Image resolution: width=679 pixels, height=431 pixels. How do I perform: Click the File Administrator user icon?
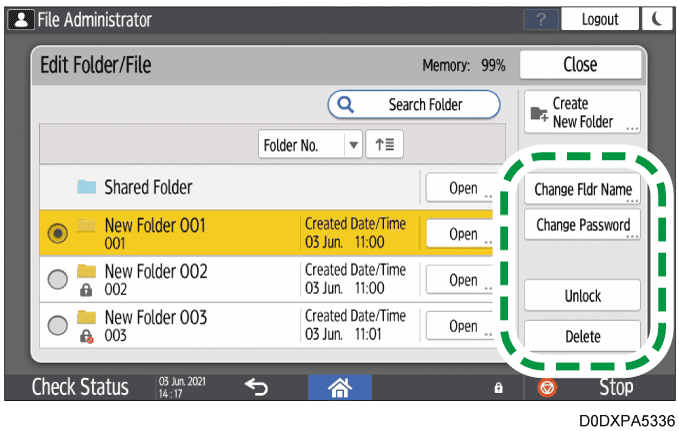pyautogui.click(x=19, y=19)
